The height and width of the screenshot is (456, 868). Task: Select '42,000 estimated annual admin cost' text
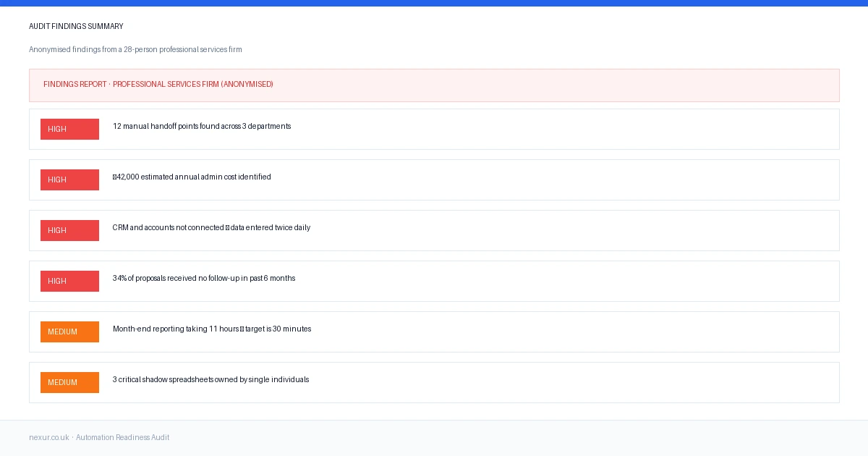(192, 177)
